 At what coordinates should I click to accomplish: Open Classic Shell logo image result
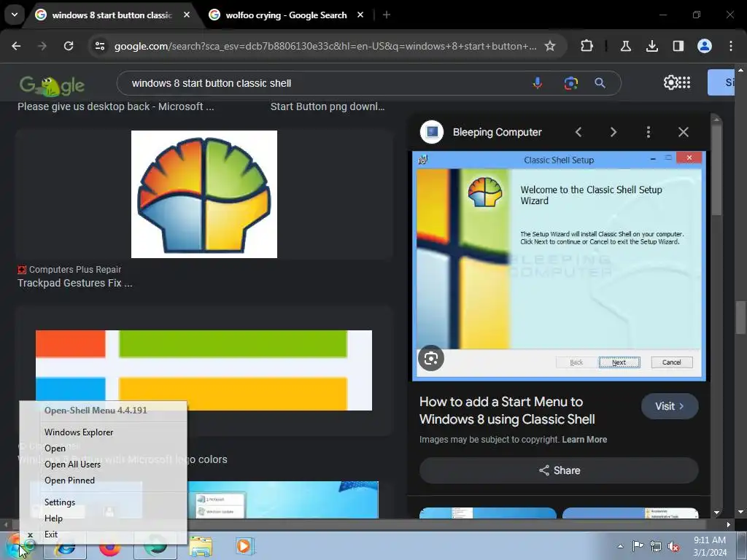click(204, 194)
